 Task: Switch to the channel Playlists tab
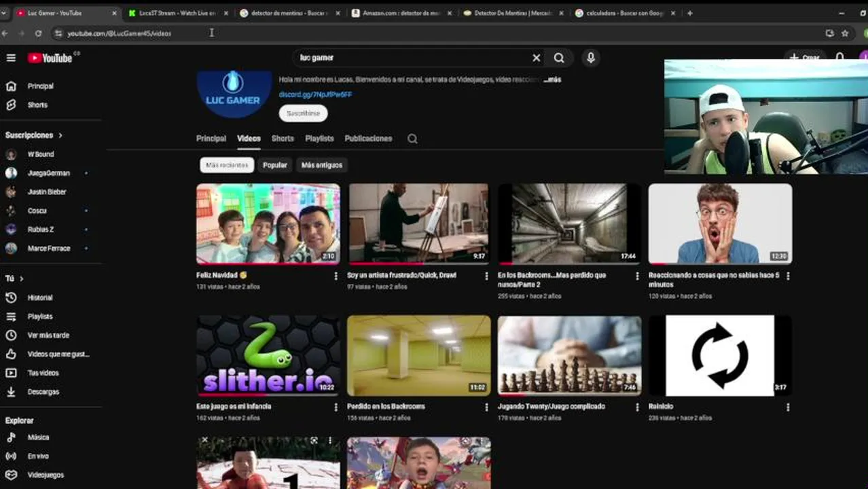(x=319, y=139)
